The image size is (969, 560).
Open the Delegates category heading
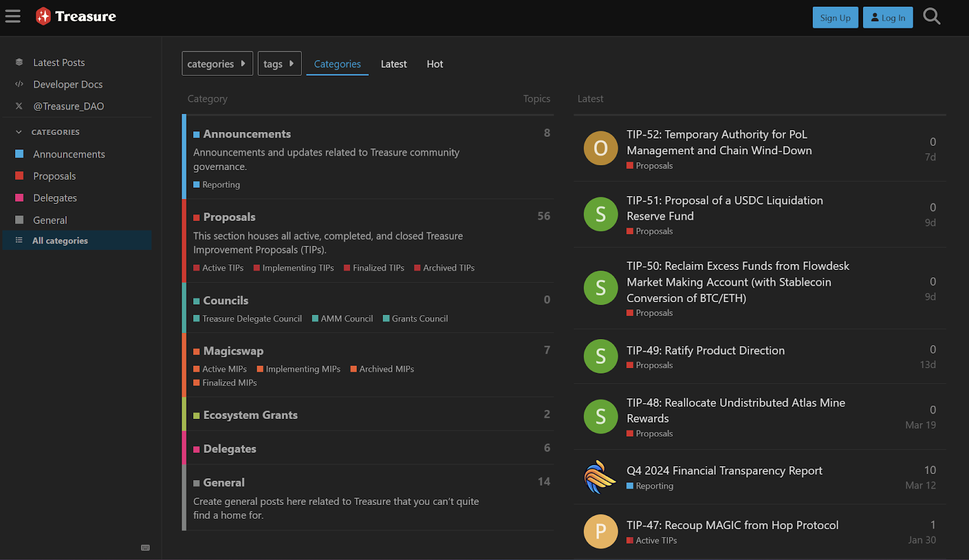tap(230, 449)
